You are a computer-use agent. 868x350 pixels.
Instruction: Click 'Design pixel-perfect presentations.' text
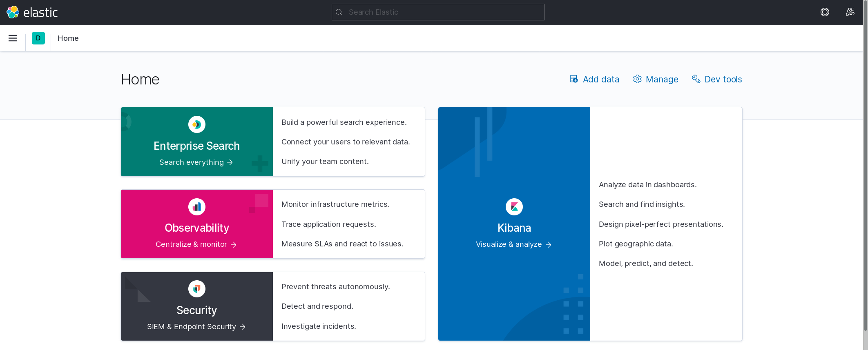(661, 224)
